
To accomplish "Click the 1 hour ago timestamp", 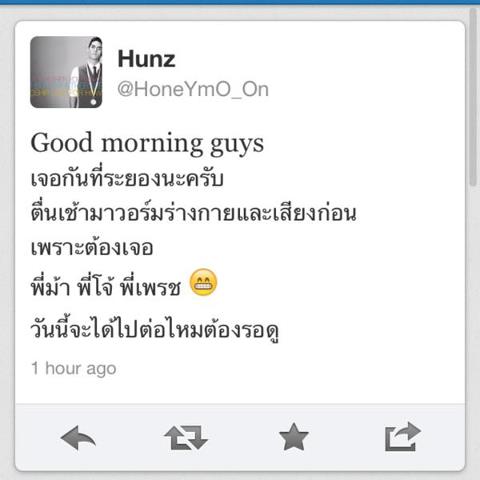I will pyautogui.click(x=74, y=369).
